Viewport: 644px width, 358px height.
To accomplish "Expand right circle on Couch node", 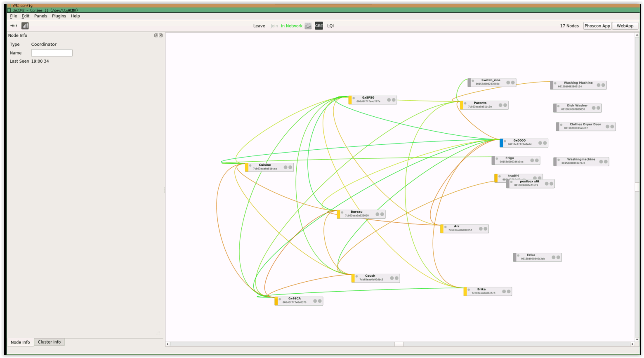I will tap(396, 278).
